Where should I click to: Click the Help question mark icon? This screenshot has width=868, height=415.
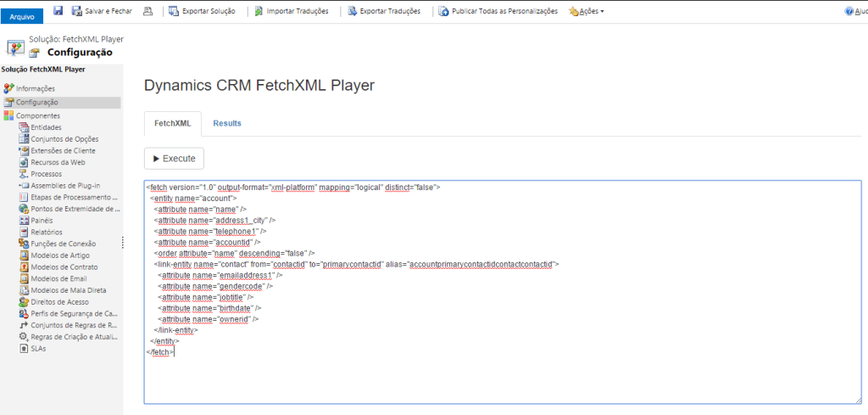pos(849,11)
